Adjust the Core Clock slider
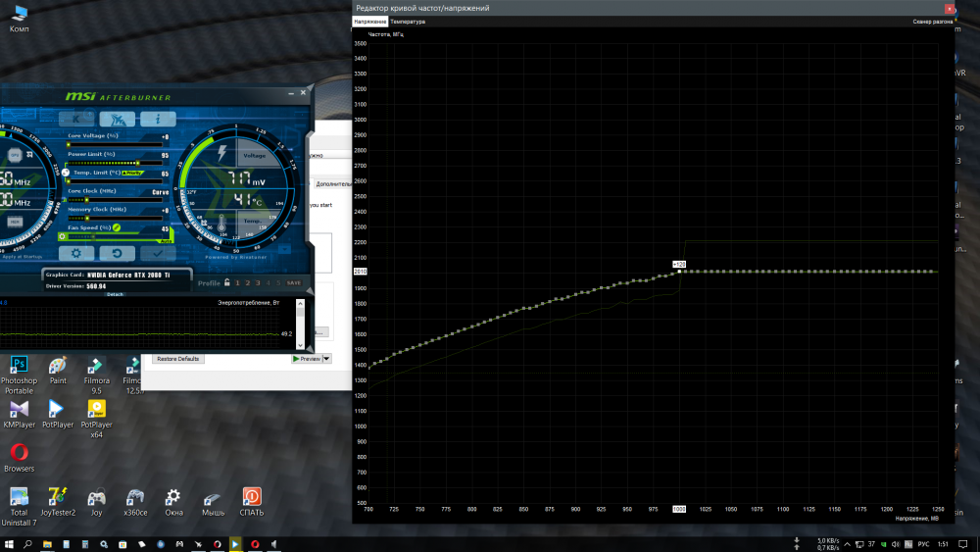Screen dimensions: 980x552 point(114,200)
